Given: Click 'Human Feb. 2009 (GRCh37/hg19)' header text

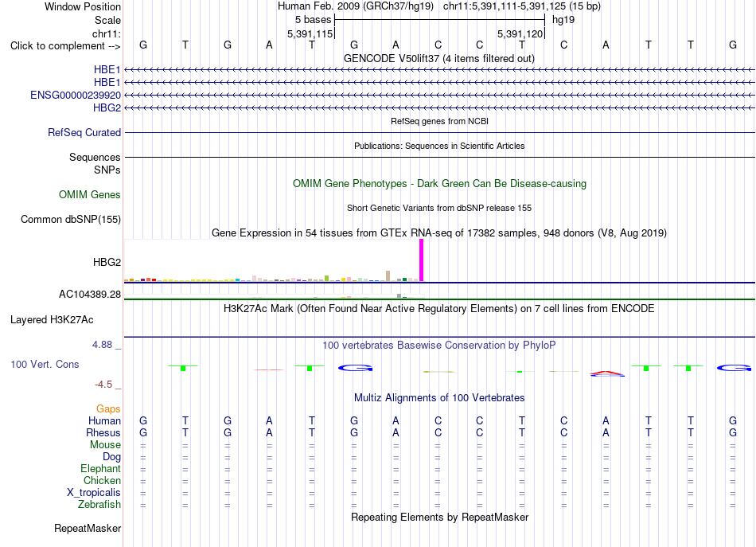Looking at the screenshot, I should [x=356, y=6].
